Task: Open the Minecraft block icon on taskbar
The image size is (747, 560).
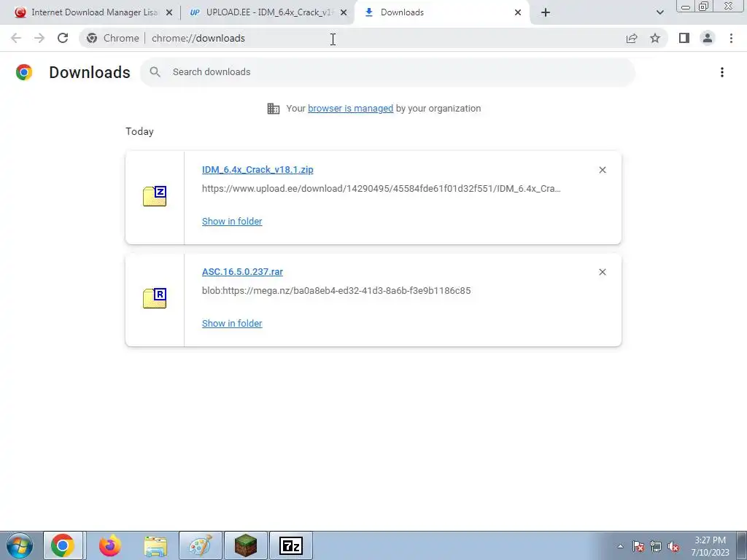Action: [x=246, y=545]
